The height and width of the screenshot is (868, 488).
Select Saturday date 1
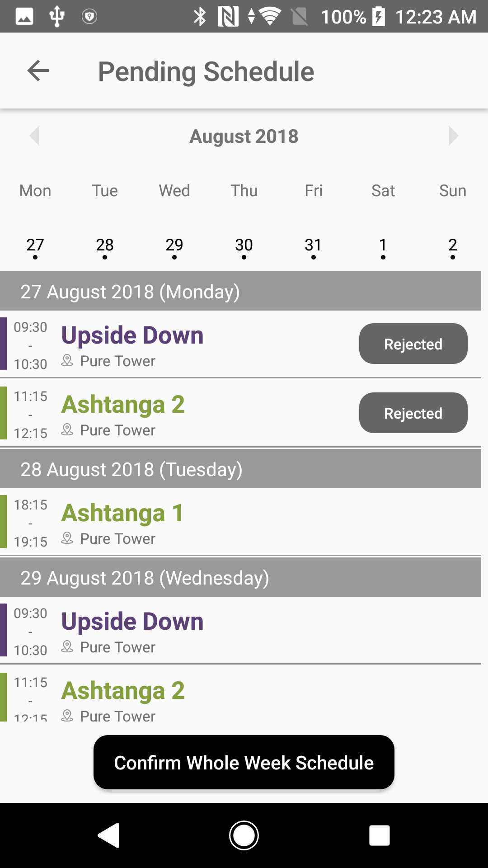tap(383, 245)
